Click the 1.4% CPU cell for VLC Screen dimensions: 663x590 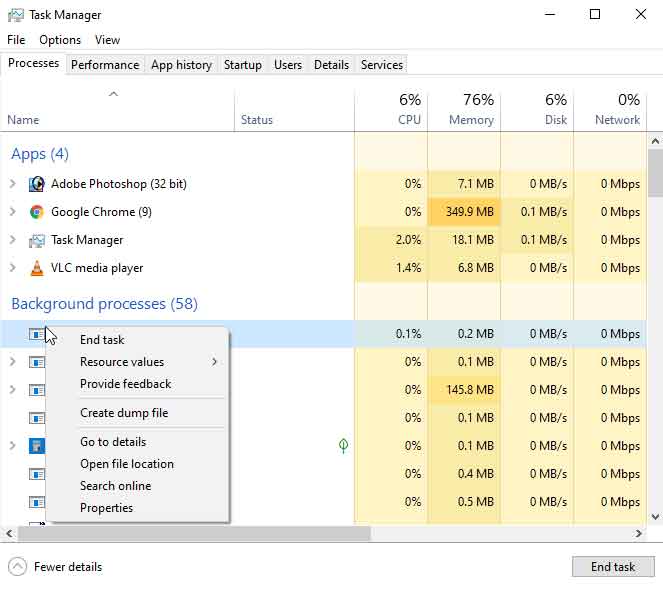[x=391, y=268]
